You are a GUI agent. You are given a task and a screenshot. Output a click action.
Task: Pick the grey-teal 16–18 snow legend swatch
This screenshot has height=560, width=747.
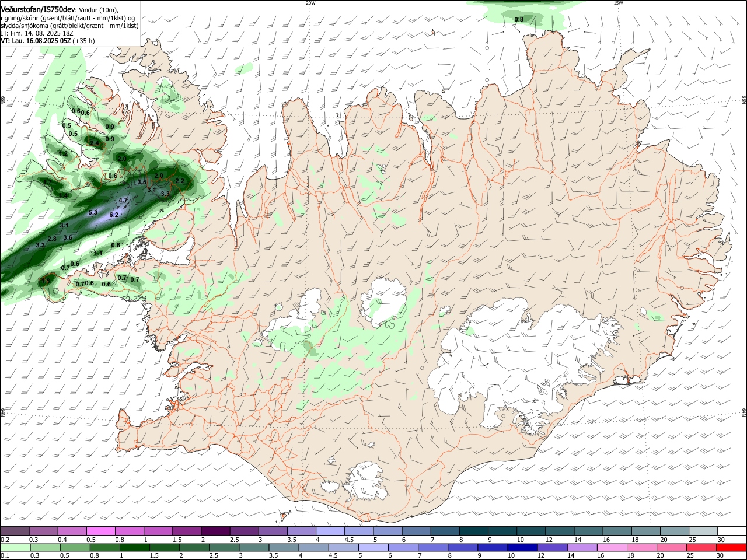(617, 531)
